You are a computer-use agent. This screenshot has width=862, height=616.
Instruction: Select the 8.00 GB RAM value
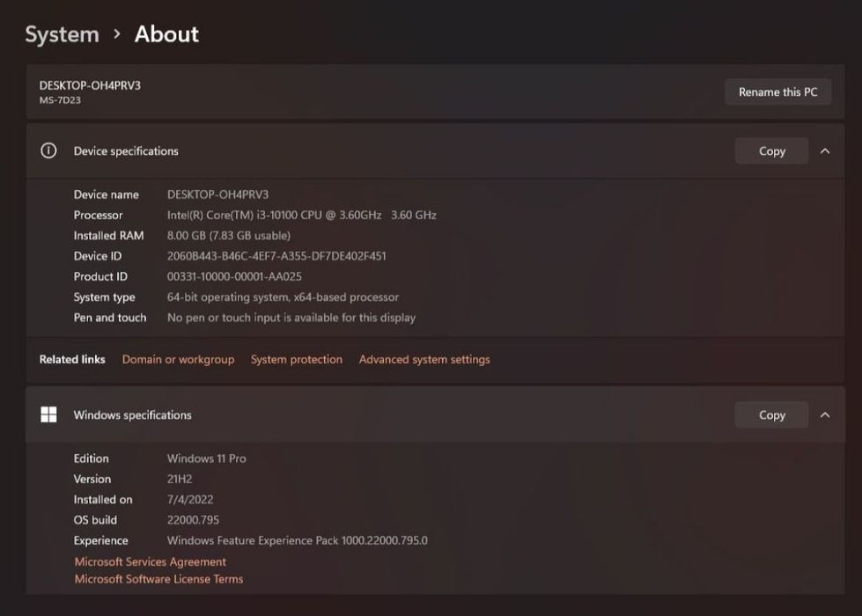[x=229, y=235]
